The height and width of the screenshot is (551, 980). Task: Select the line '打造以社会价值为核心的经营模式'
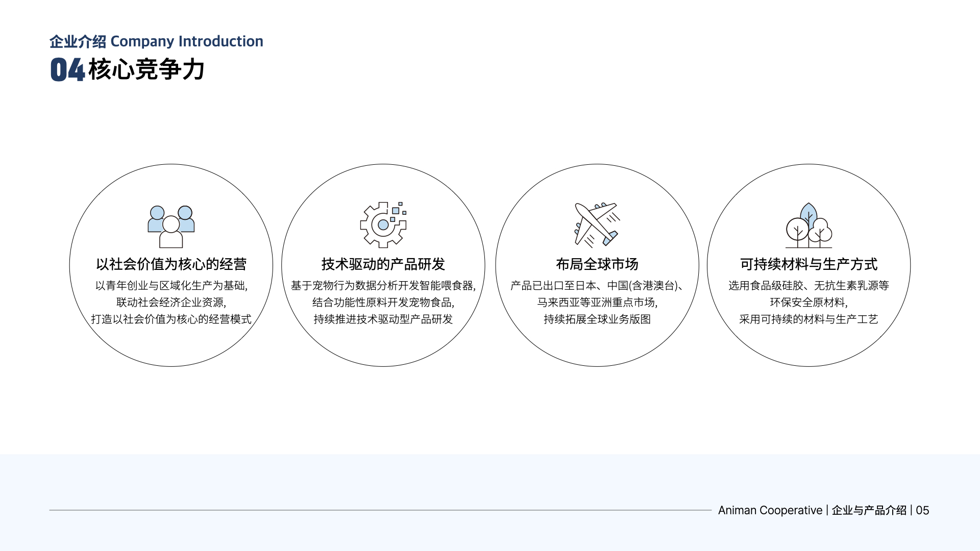171,319
